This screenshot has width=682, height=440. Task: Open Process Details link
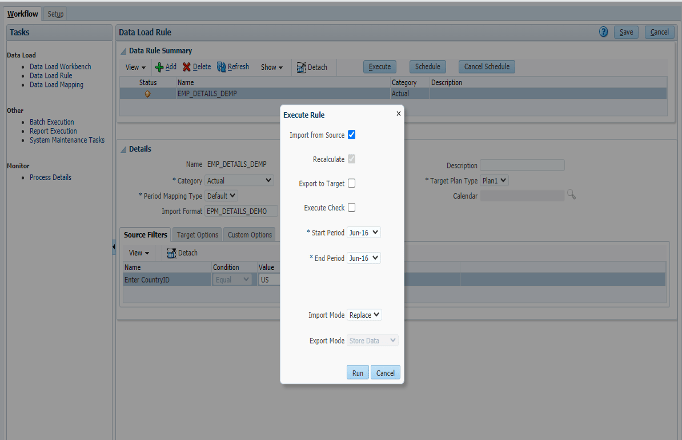point(50,177)
